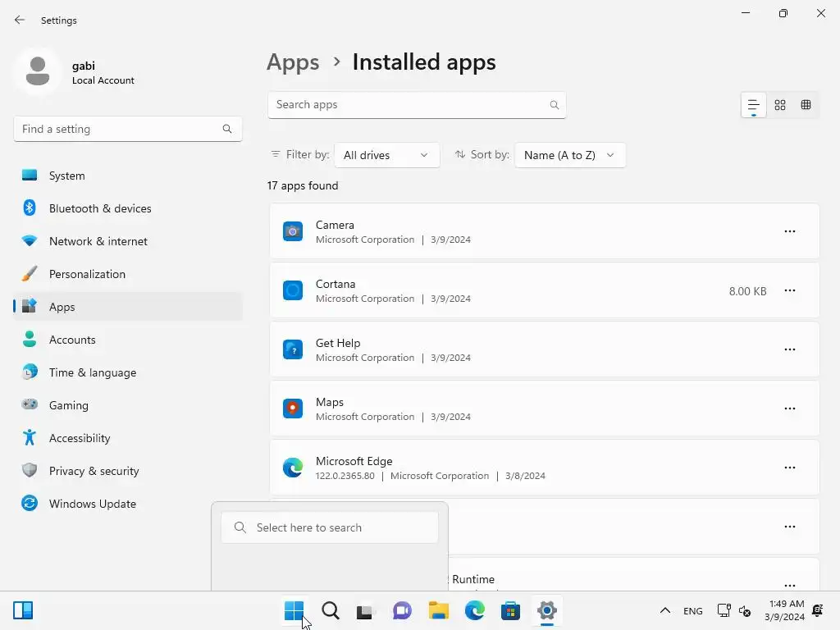
Task: Click the Maps app icon
Action: click(293, 409)
